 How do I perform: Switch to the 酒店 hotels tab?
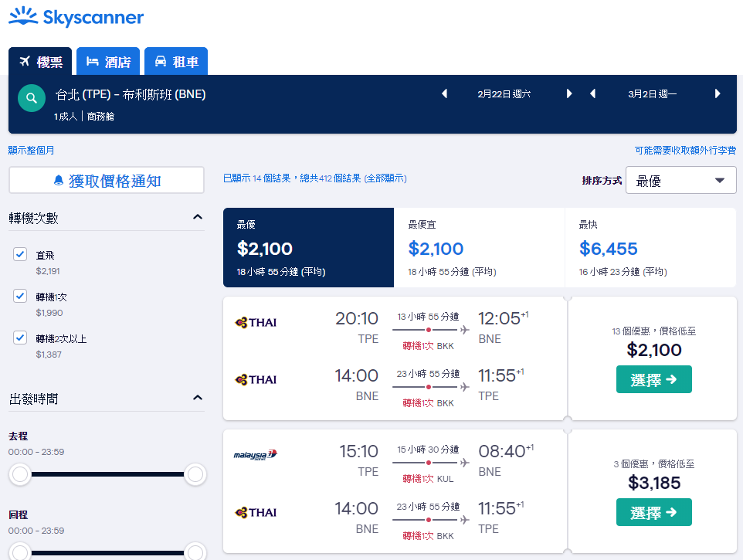[108, 61]
